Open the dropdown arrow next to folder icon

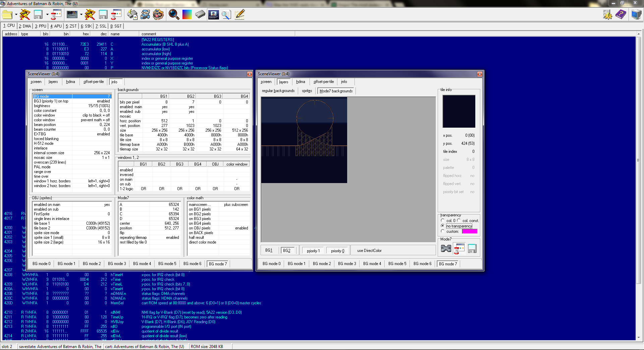tap(16, 14)
